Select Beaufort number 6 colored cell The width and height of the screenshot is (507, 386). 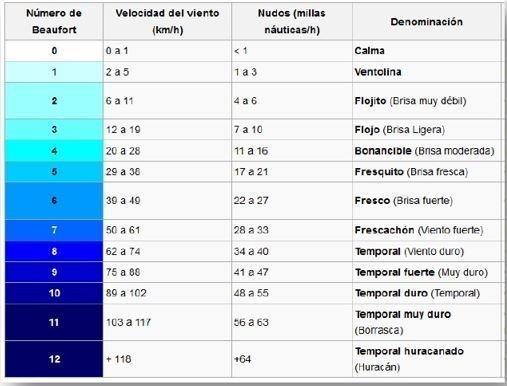point(54,200)
